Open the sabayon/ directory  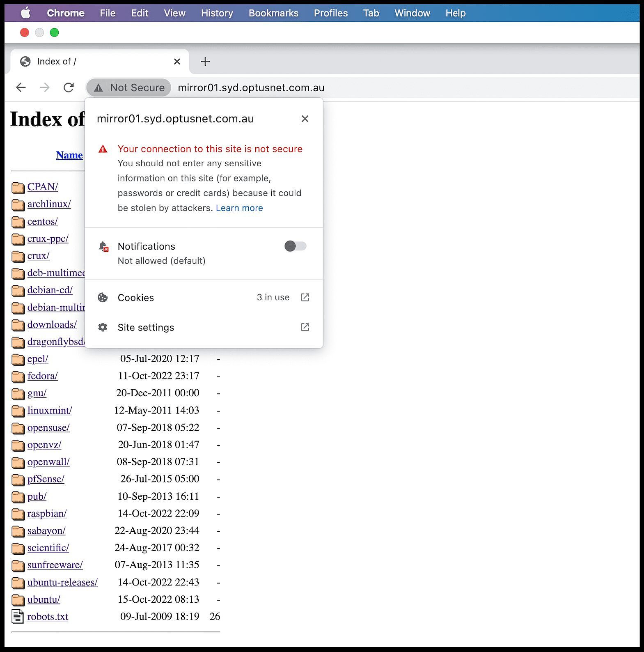click(46, 531)
